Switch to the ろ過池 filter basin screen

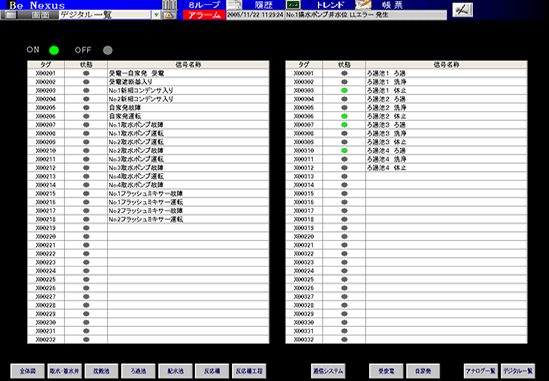point(138,371)
